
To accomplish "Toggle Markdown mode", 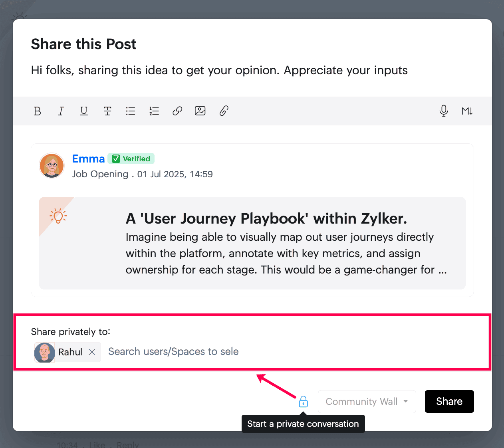I will 467,111.
